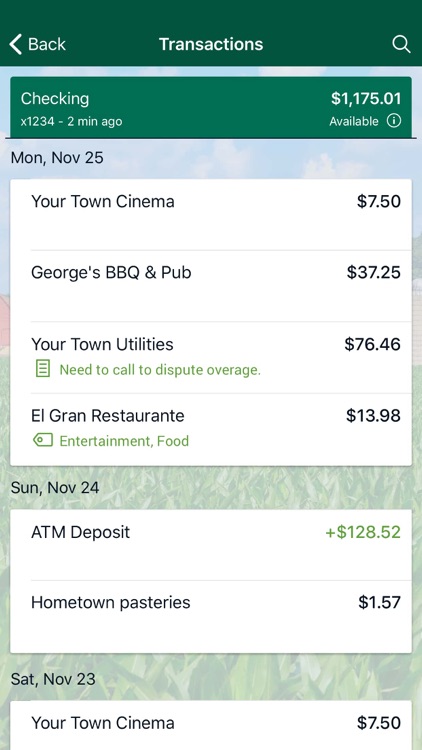Open Hometown pasteries transaction
This screenshot has height=750, width=422.
pos(211,617)
